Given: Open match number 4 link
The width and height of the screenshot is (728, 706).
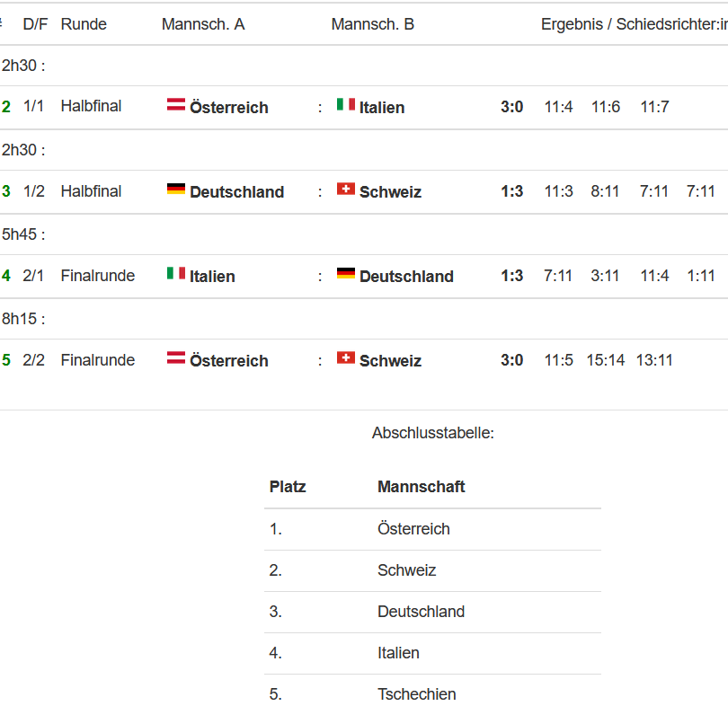Looking at the screenshot, I should 6,276.
